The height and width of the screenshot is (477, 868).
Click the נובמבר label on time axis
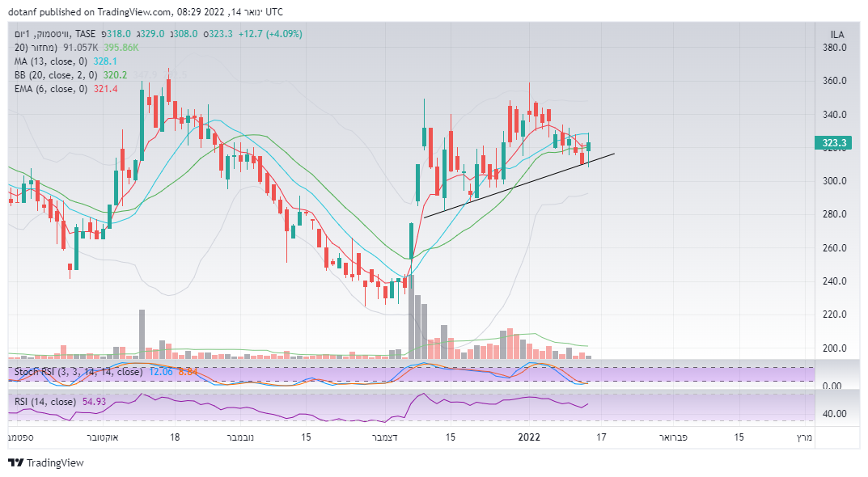click(x=240, y=437)
